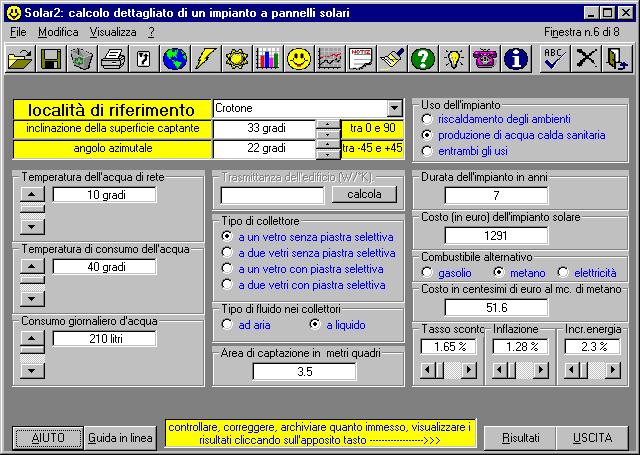Click right arrow on Tasso sconto scrollbar

[x=472, y=371]
